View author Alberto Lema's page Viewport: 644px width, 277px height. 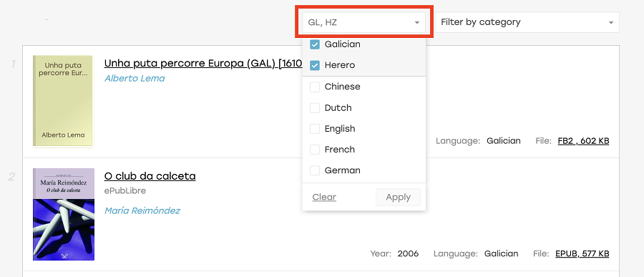(x=135, y=79)
